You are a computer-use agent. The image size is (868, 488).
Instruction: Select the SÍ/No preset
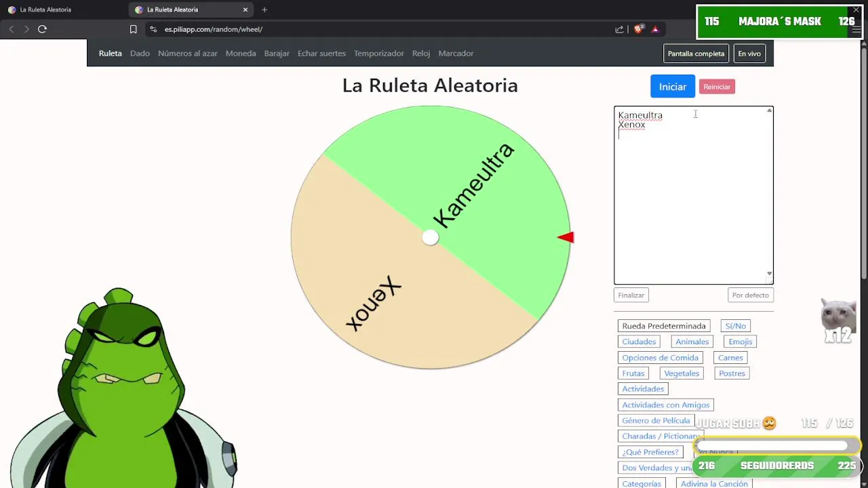click(x=736, y=326)
